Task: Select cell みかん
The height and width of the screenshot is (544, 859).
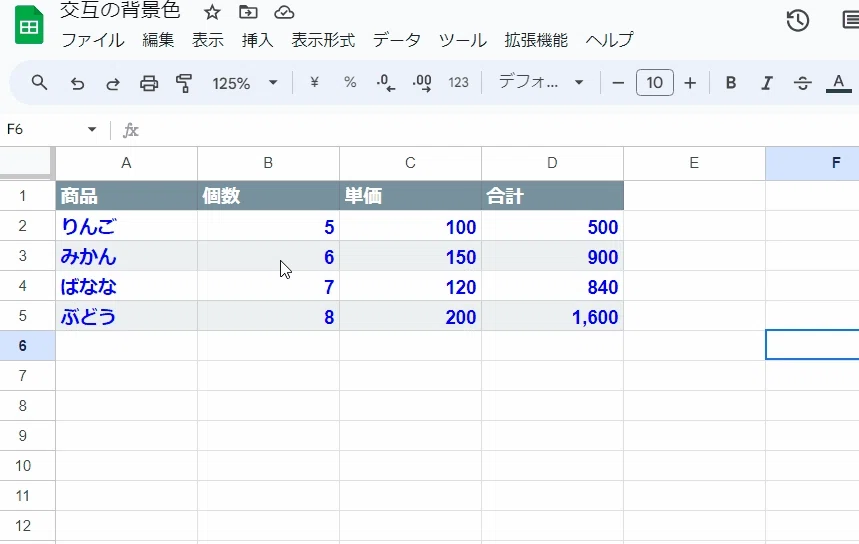Action: point(127,256)
